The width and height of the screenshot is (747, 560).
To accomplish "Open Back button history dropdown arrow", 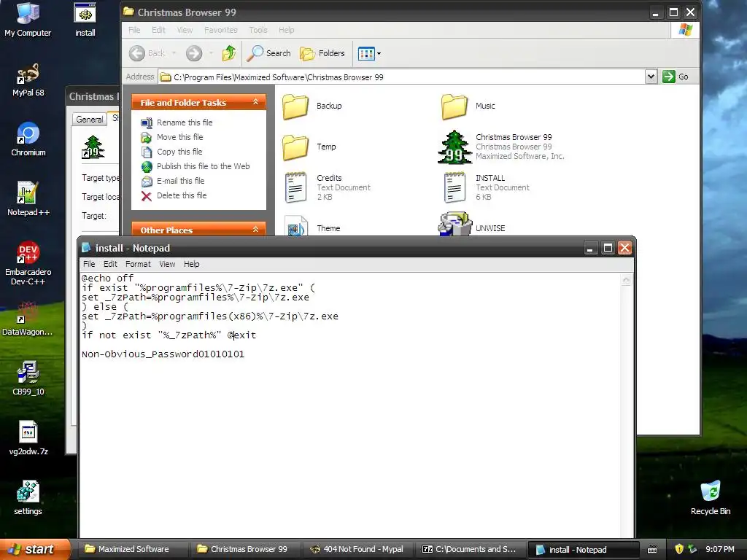I will tap(174, 53).
